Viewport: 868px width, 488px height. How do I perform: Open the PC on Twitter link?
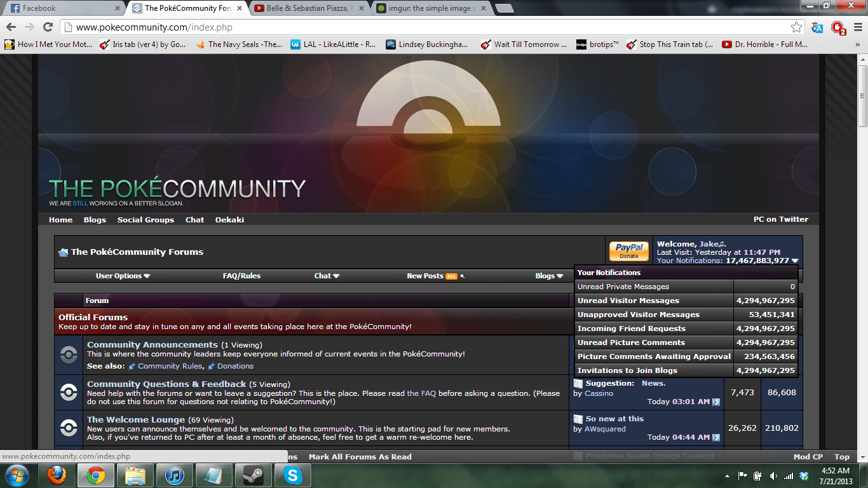(781, 219)
